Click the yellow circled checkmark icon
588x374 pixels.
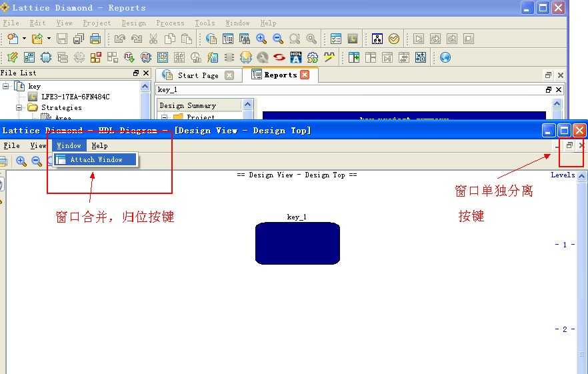[394, 39]
